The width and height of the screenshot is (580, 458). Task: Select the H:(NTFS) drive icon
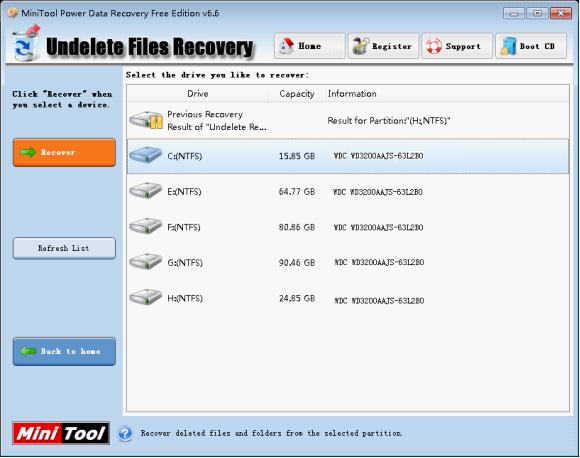point(146,297)
